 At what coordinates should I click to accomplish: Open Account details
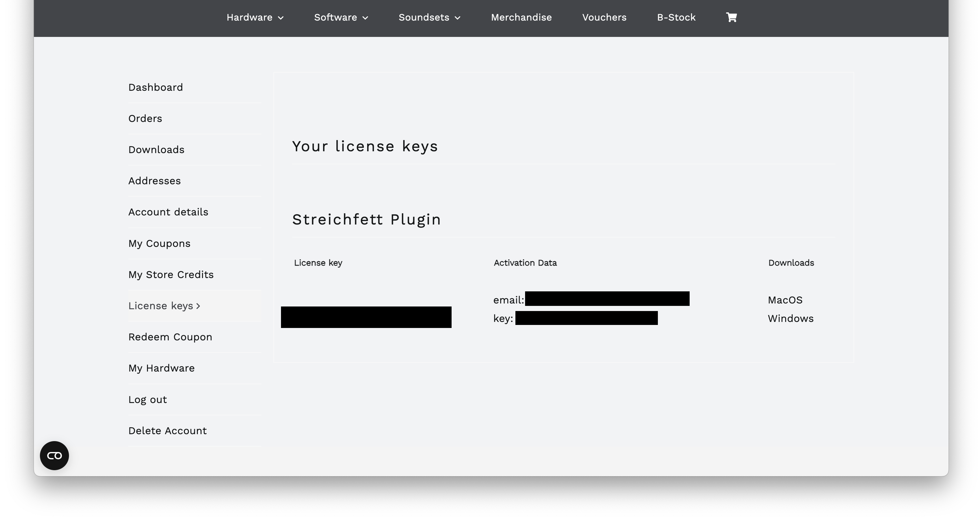[x=168, y=212]
